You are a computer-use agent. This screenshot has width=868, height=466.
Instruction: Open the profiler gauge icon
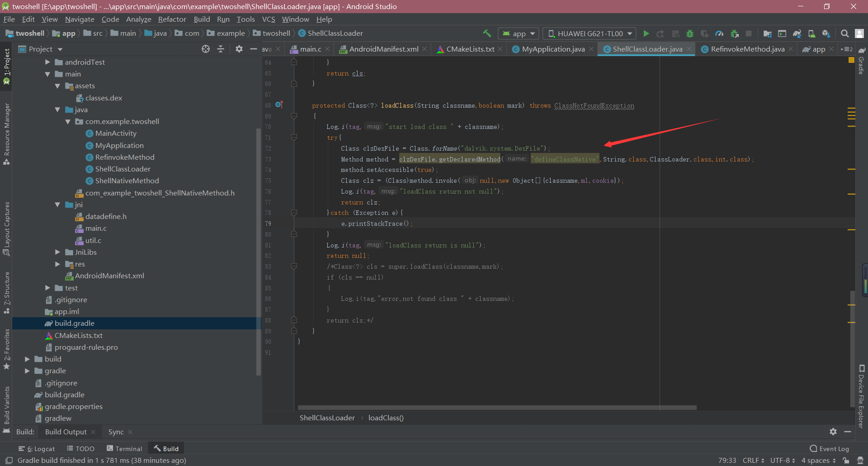pos(719,33)
